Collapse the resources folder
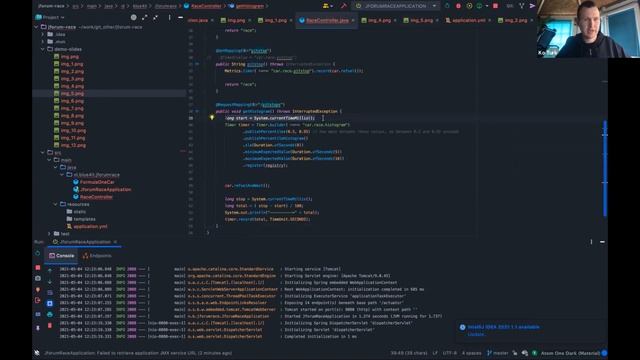The image size is (640, 360). click(56, 204)
